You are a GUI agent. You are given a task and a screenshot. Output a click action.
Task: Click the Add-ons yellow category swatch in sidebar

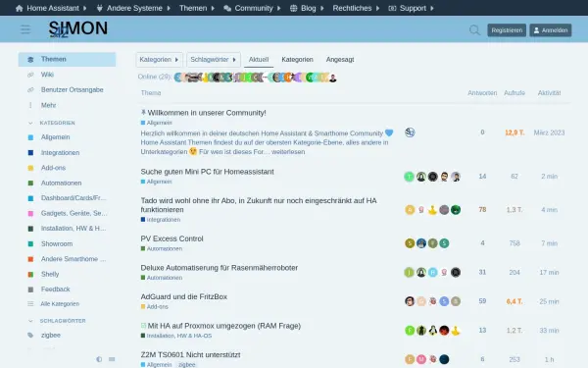(30, 168)
